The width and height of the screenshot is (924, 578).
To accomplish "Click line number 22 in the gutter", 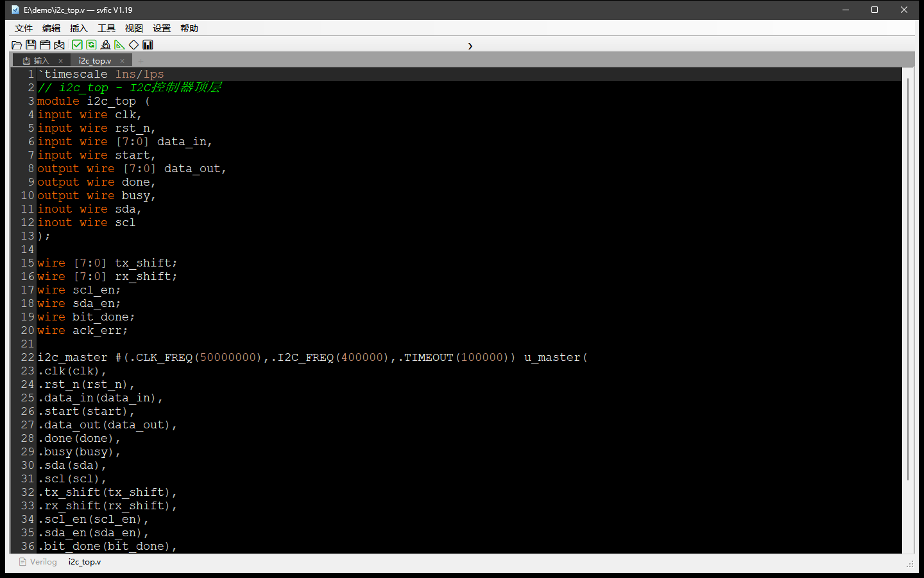I will point(28,357).
